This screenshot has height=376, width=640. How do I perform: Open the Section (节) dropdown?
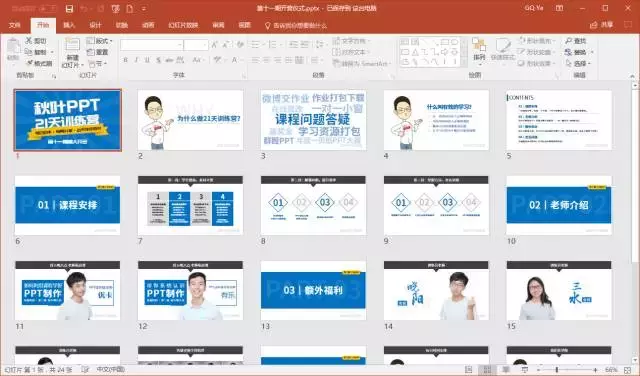pyautogui.click(x=98, y=64)
